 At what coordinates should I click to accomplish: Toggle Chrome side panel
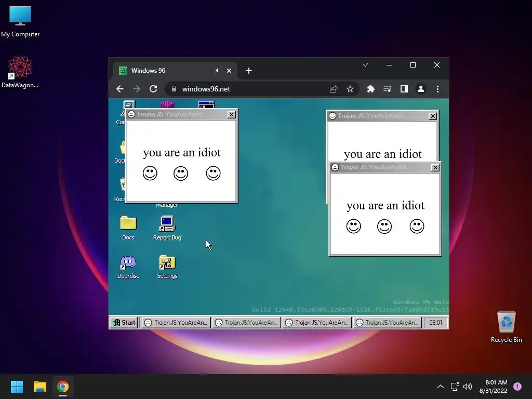(404, 89)
